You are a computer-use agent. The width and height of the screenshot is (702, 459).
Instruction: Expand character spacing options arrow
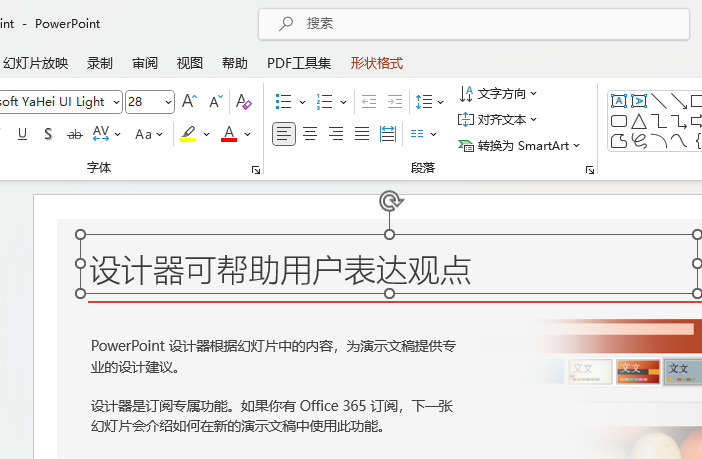(118, 134)
